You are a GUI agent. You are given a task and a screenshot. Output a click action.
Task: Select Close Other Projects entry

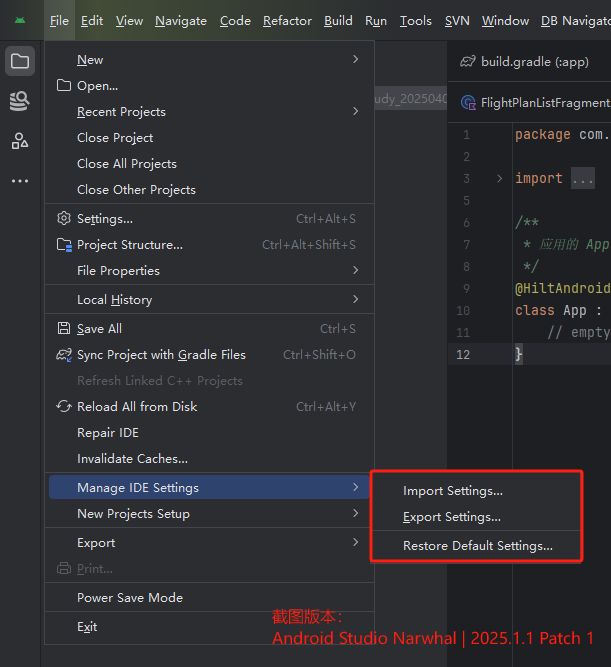[209, 190]
